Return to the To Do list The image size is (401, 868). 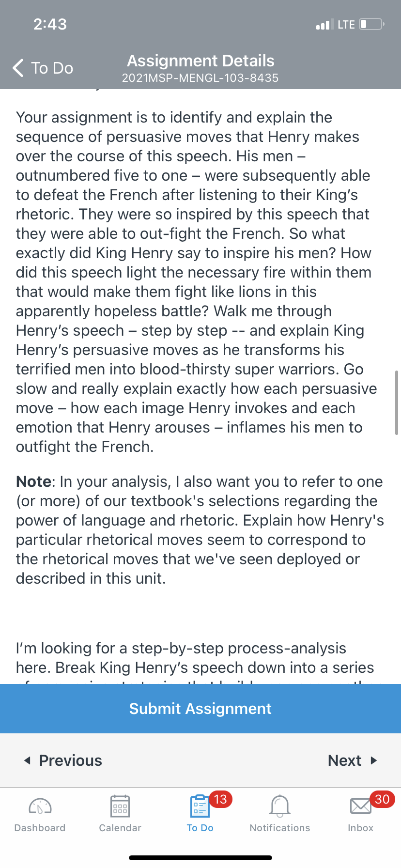click(x=43, y=68)
